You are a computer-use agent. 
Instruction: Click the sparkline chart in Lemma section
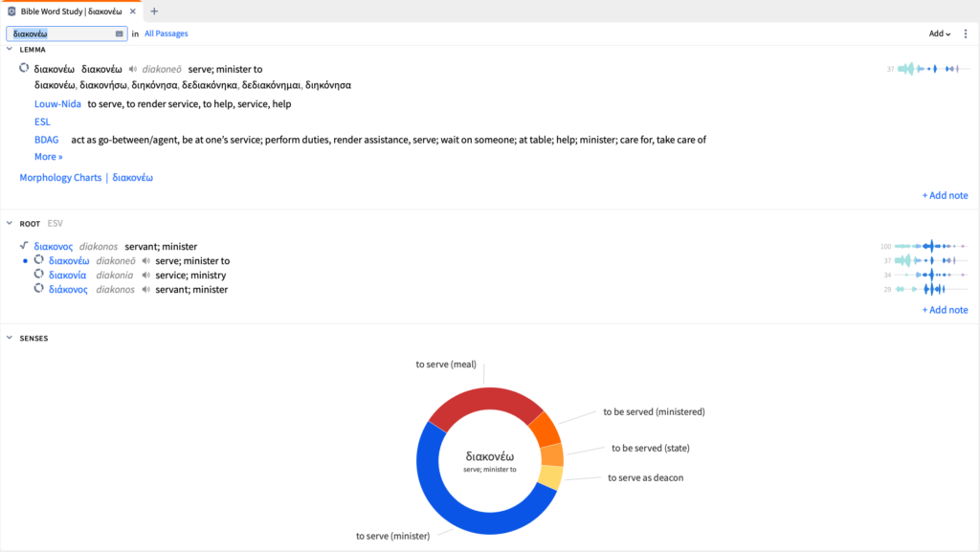(x=929, y=69)
